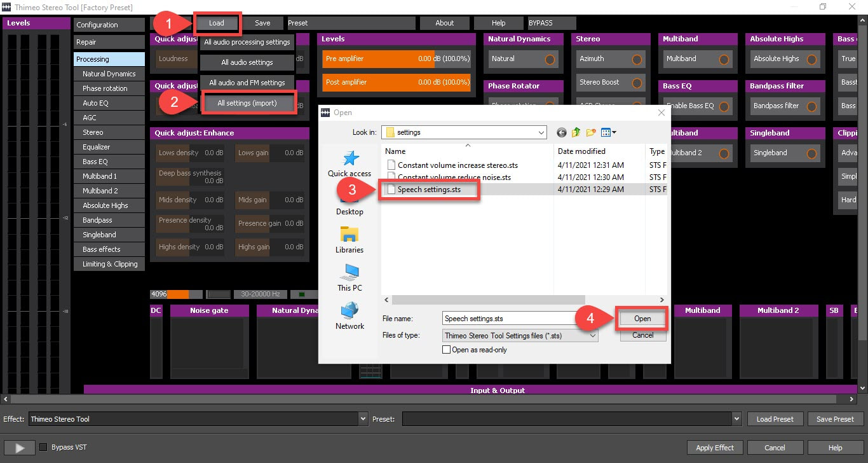Choose All audio processing settings

[x=247, y=42]
